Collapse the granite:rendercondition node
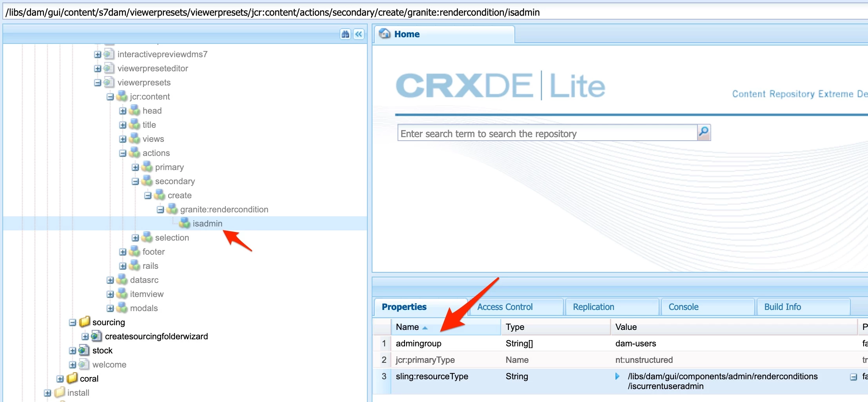Viewport: 868px width, 402px height. click(x=160, y=210)
